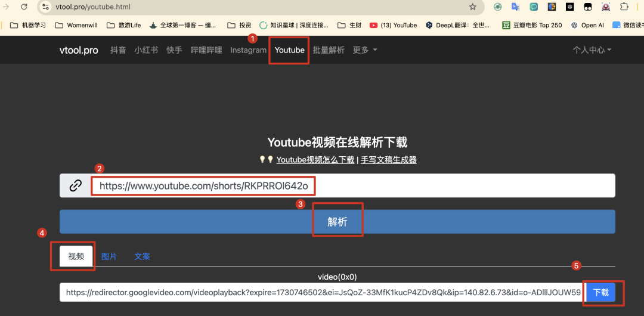Expand the 更多 dropdown menu
Image resolution: width=644 pixels, height=316 pixels.
[365, 50]
